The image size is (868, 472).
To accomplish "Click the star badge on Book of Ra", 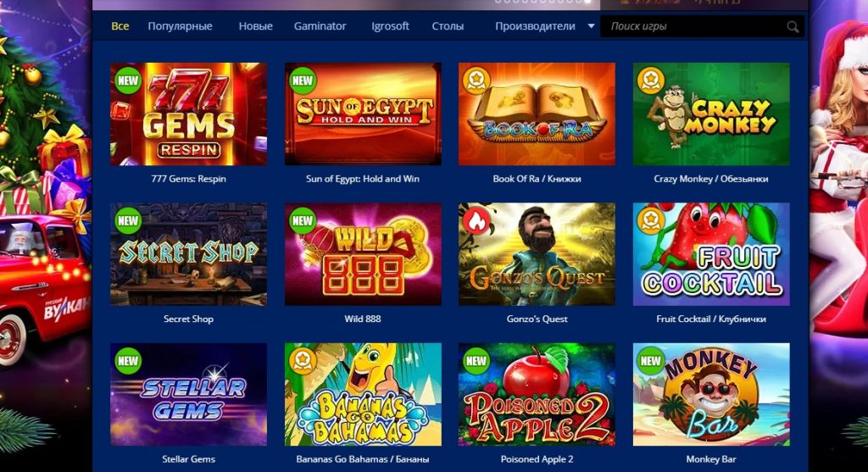I will (476, 81).
